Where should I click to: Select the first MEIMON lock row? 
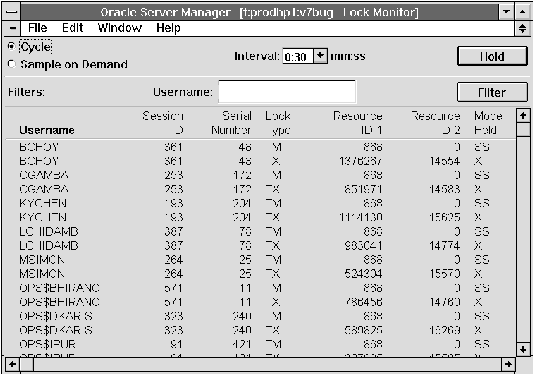(260, 260)
